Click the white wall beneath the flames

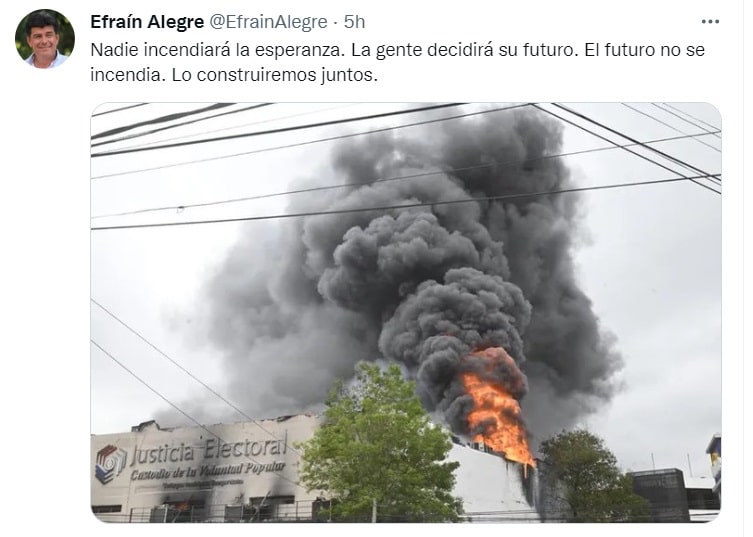pyautogui.click(x=492, y=483)
